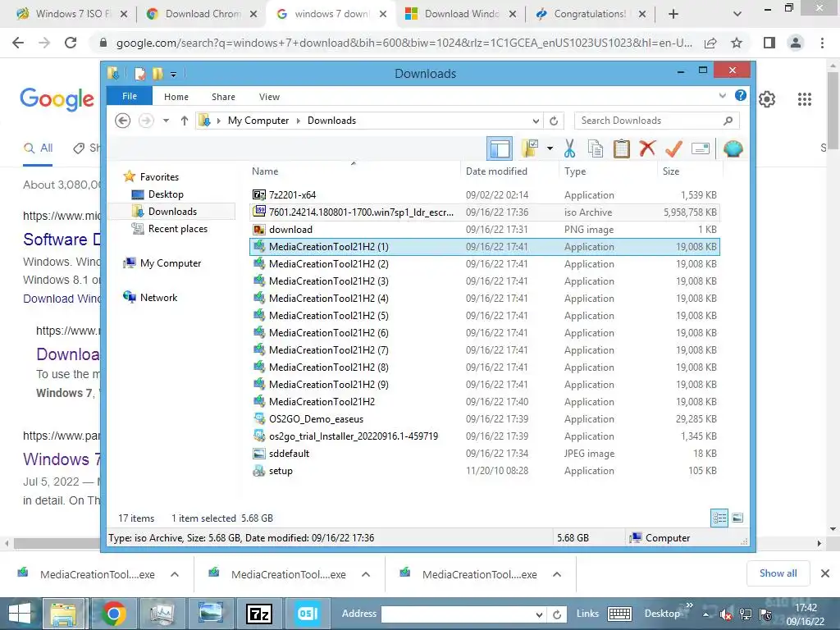
Task: Select OS2GO_Demo_easeus application
Action: pyautogui.click(x=484, y=419)
